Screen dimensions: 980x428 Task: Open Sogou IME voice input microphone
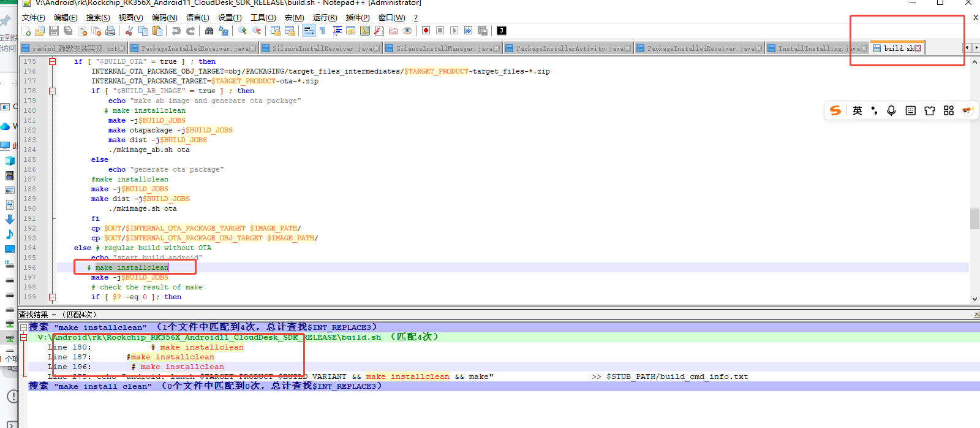click(x=891, y=110)
